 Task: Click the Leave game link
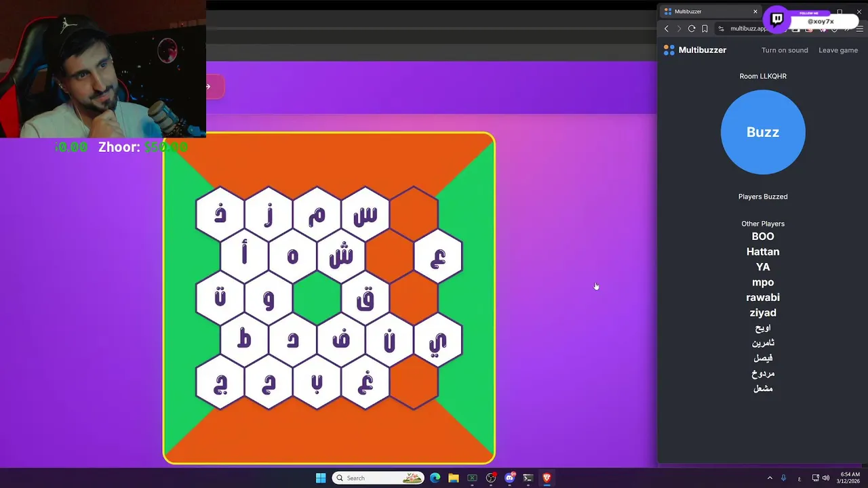click(x=838, y=50)
